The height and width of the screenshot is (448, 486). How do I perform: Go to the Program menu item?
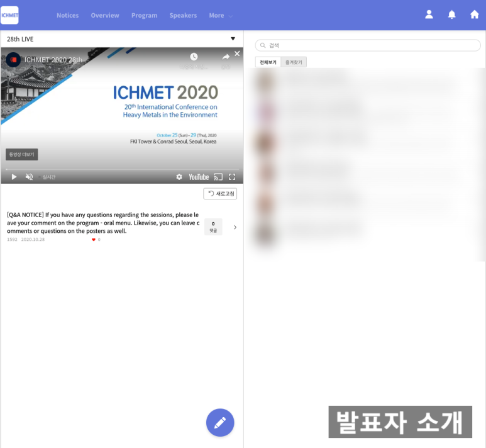(x=144, y=16)
